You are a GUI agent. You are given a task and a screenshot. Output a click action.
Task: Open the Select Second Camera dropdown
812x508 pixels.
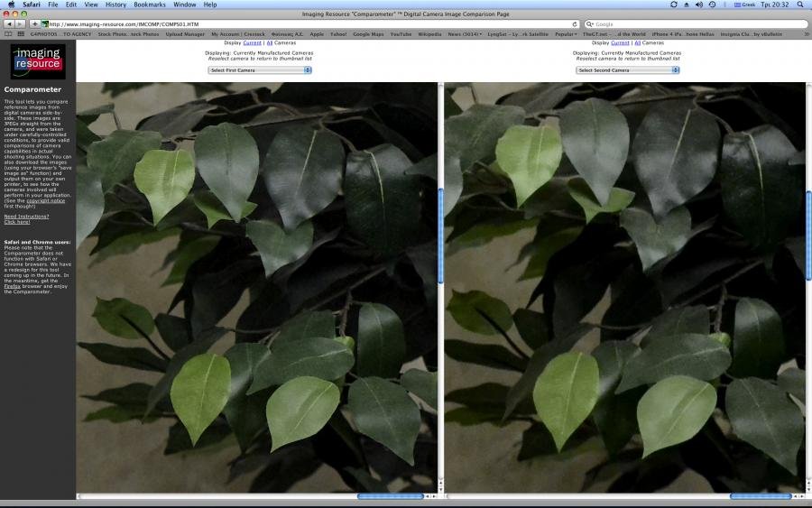tap(628, 69)
